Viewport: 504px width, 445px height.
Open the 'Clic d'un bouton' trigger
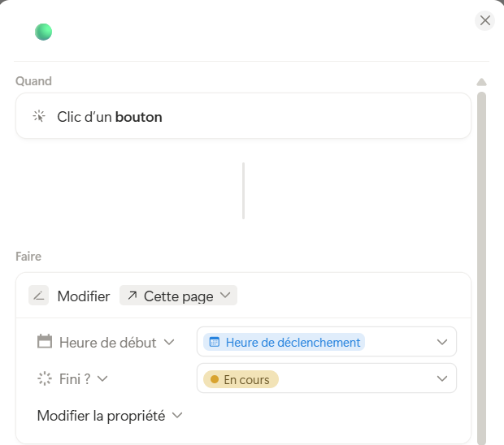(243, 116)
